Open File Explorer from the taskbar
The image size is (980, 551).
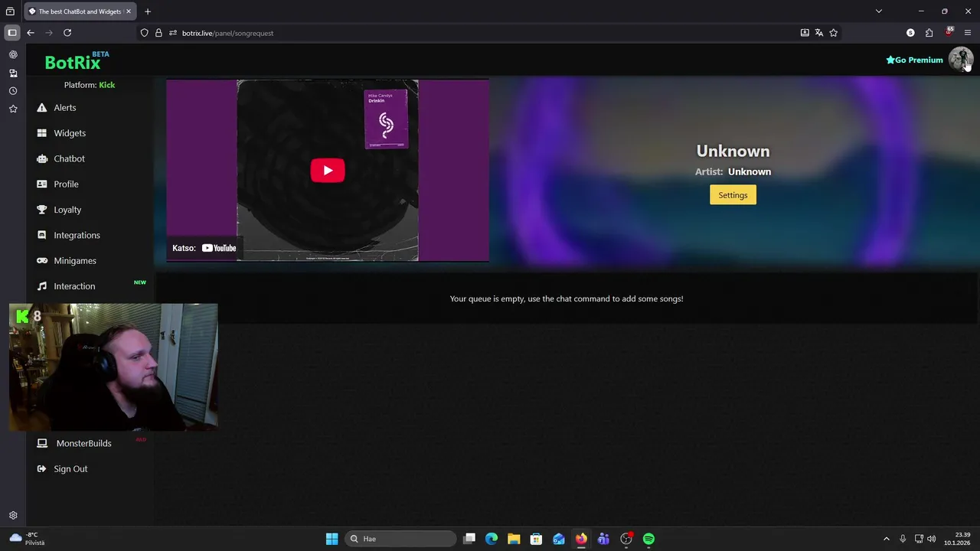pyautogui.click(x=514, y=539)
